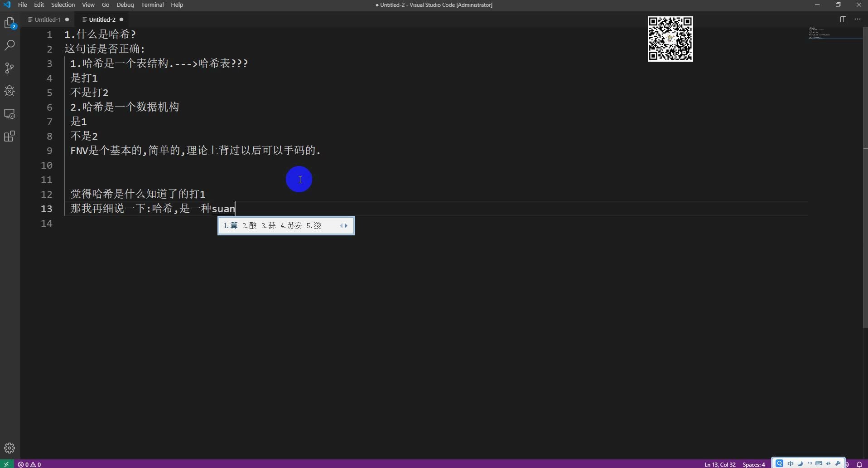Toggle Chinese/English input on IME toolbar
The height and width of the screenshot is (468, 868).
click(791, 463)
